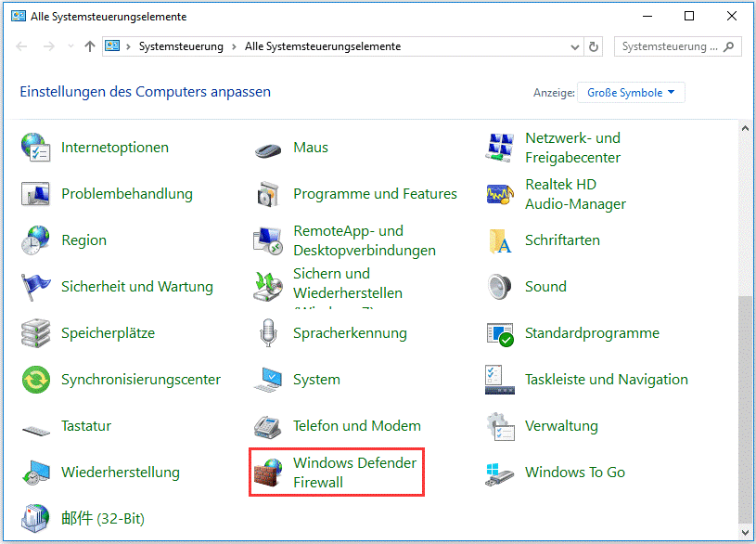The height and width of the screenshot is (544, 756).
Task: Click the Systemsteuerung breadcrumb
Action: (181, 46)
